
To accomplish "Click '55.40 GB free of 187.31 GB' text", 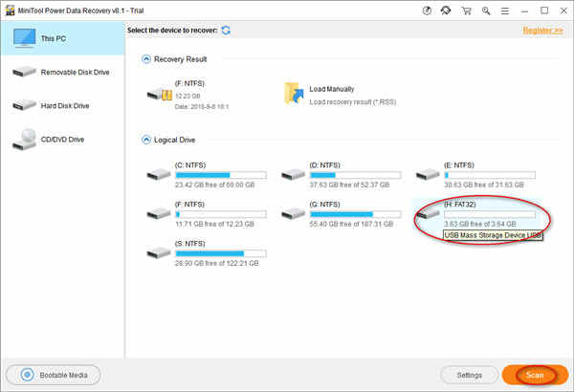I will pos(351,224).
